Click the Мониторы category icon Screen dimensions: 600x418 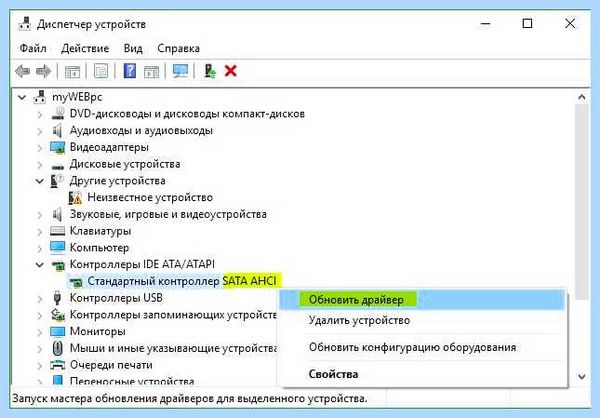pyautogui.click(x=57, y=331)
